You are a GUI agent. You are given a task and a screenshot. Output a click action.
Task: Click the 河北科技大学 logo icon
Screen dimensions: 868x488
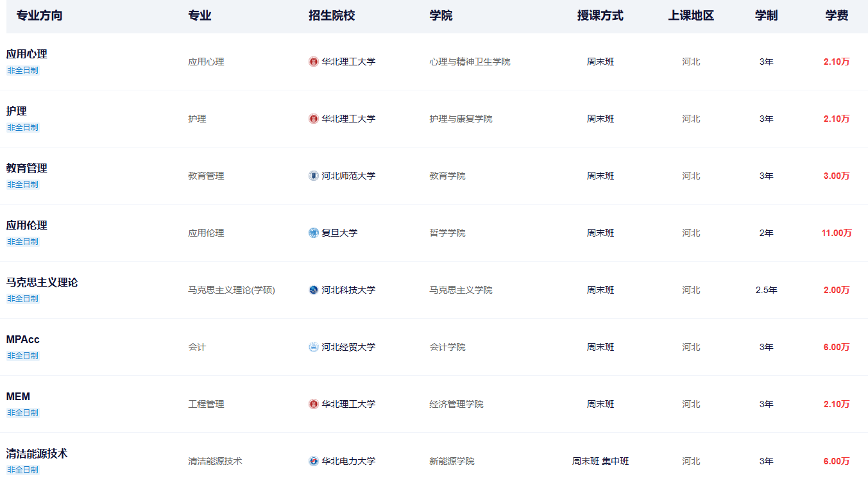coord(314,290)
